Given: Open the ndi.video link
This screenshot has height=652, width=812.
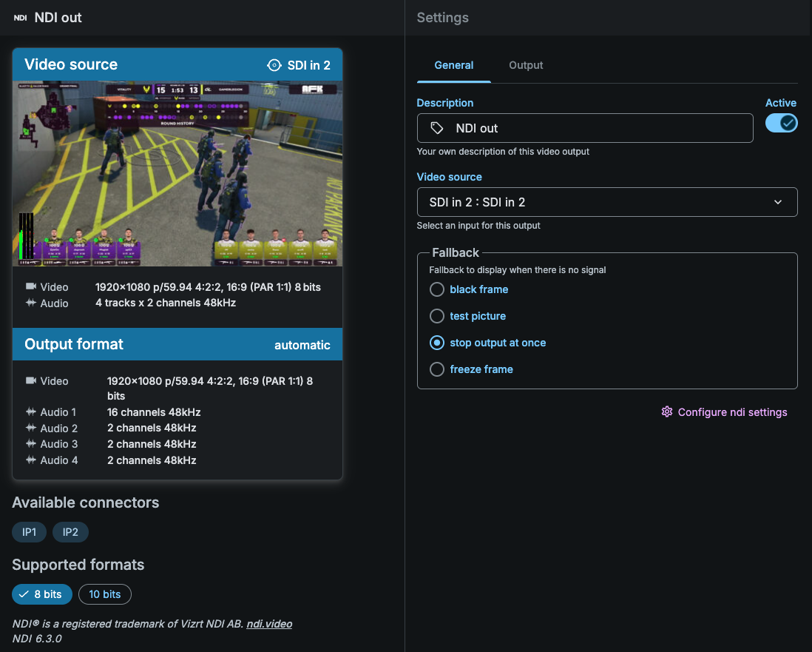Looking at the screenshot, I should click(x=268, y=623).
